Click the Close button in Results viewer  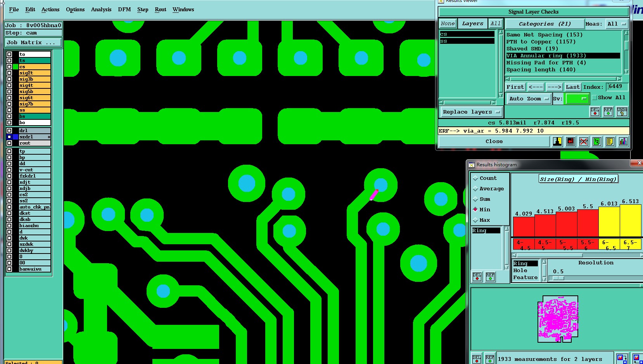[x=494, y=141]
